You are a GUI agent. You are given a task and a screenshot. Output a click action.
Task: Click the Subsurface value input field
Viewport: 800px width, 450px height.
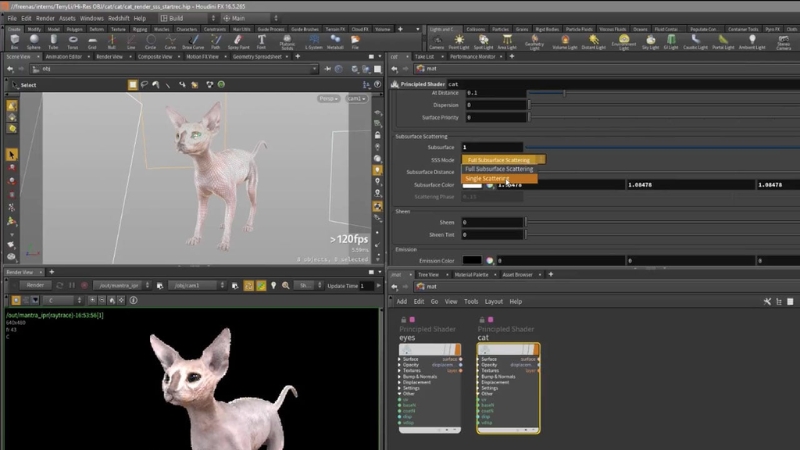(x=492, y=147)
